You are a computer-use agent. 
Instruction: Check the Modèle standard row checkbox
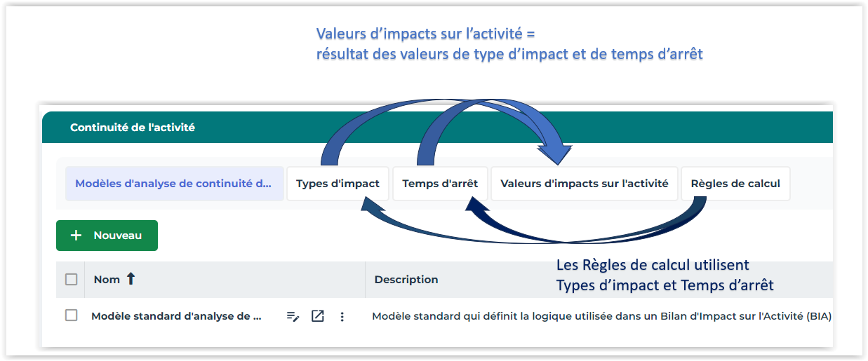tap(71, 315)
